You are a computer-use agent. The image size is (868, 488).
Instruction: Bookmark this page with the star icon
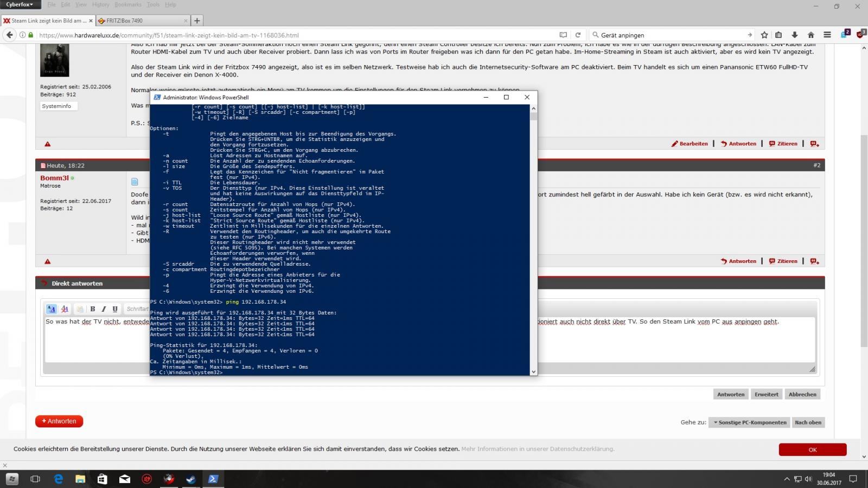(x=764, y=35)
